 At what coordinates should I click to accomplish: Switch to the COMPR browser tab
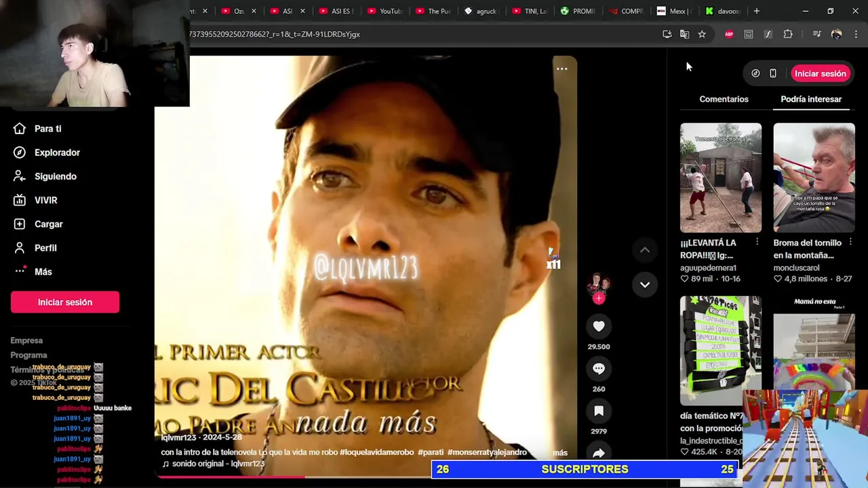click(x=627, y=11)
